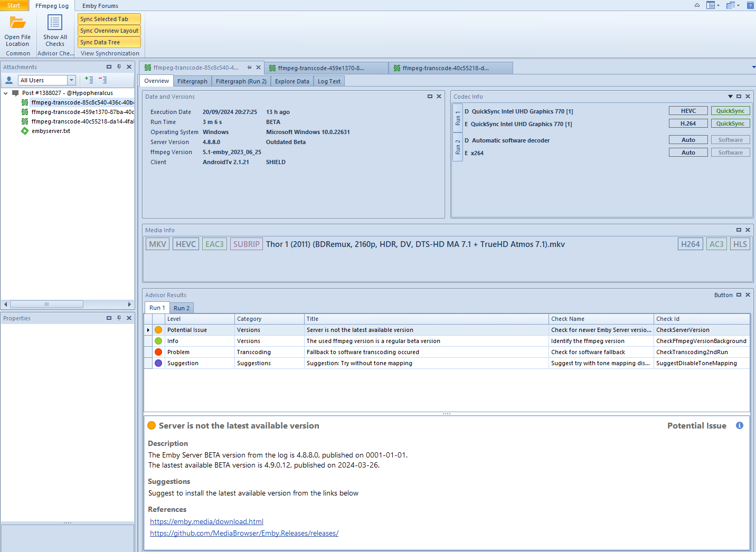Open the emby.media download link
The width and height of the screenshot is (756, 552).
click(x=206, y=521)
